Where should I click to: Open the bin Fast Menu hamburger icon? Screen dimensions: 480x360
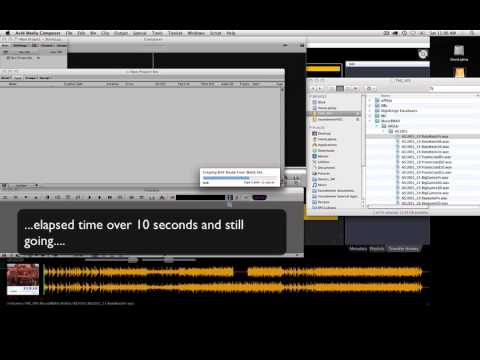point(5,186)
